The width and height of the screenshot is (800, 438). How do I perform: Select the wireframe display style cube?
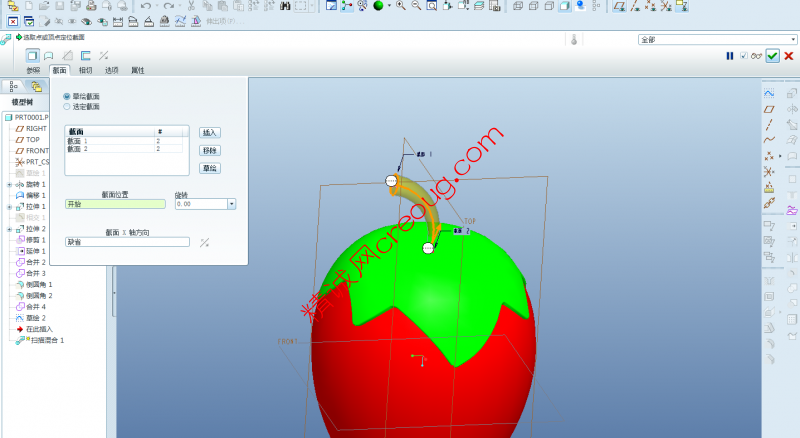click(518, 6)
